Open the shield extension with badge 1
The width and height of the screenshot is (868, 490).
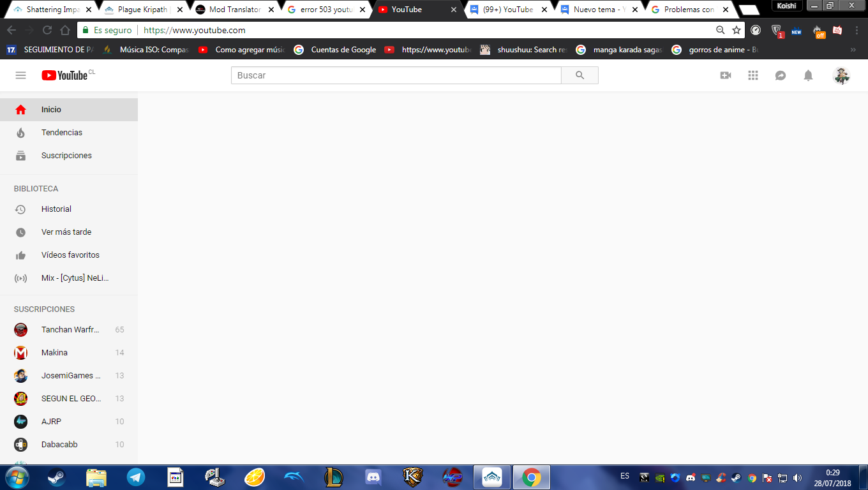pyautogui.click(x=777, y=31)
